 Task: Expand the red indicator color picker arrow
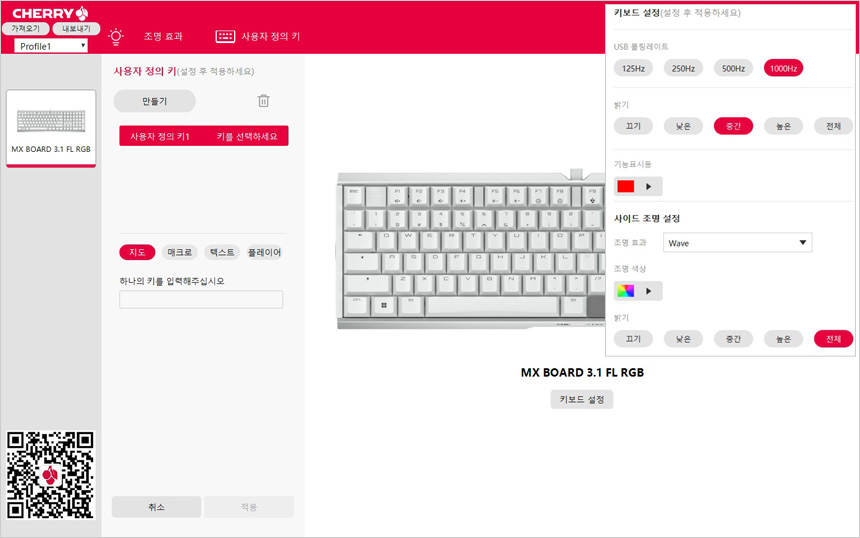pyautogui.click(x=649, y=186)
